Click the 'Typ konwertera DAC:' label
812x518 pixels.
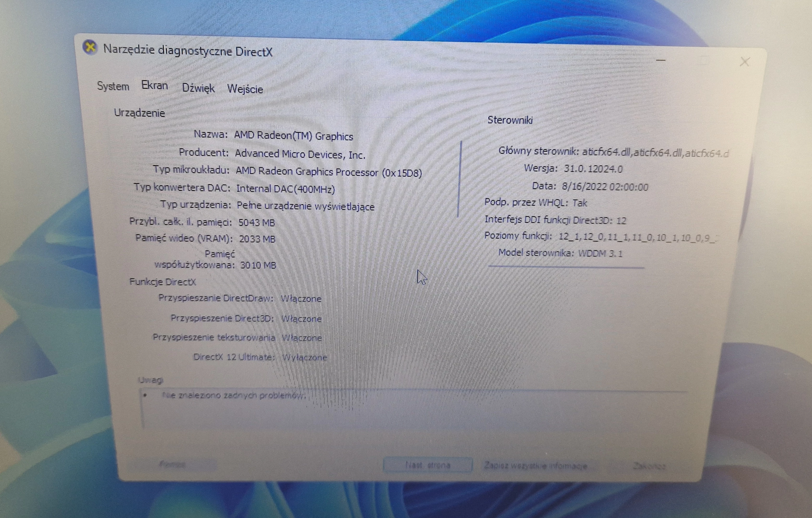(x=182, y=187)
